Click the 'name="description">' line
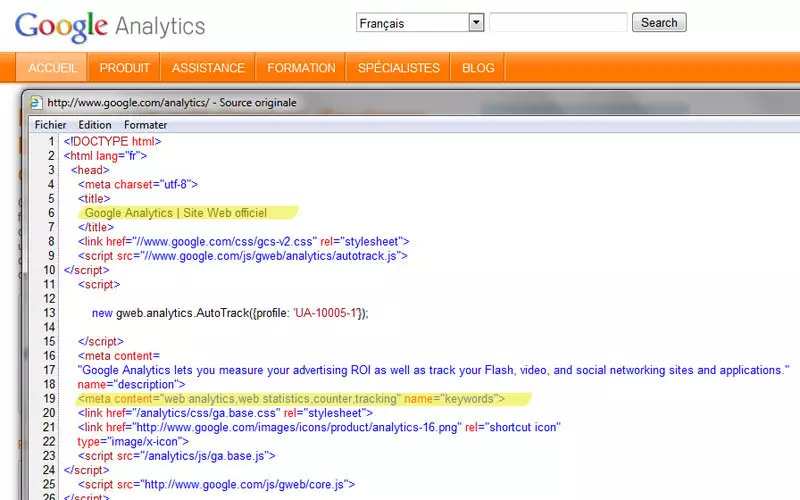Screen dimensions: 800x500 tap(131, 384)
